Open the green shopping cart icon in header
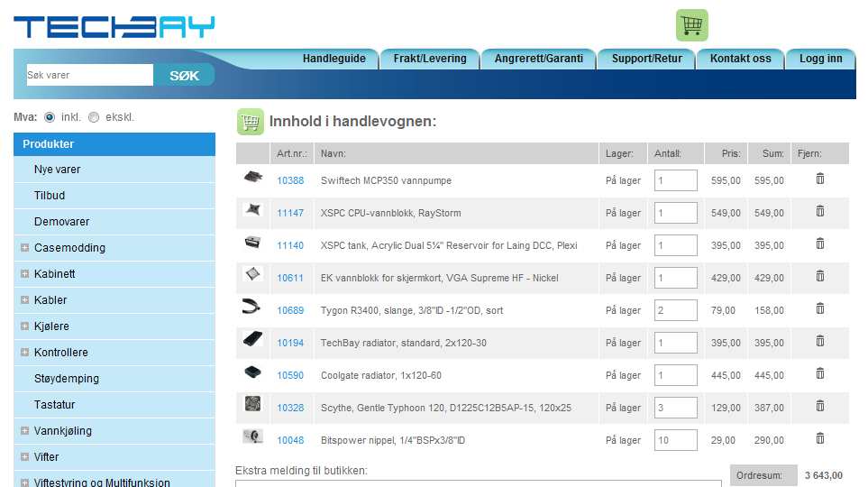The height and width of the screenshot is (487, 868). coord(691,25)
